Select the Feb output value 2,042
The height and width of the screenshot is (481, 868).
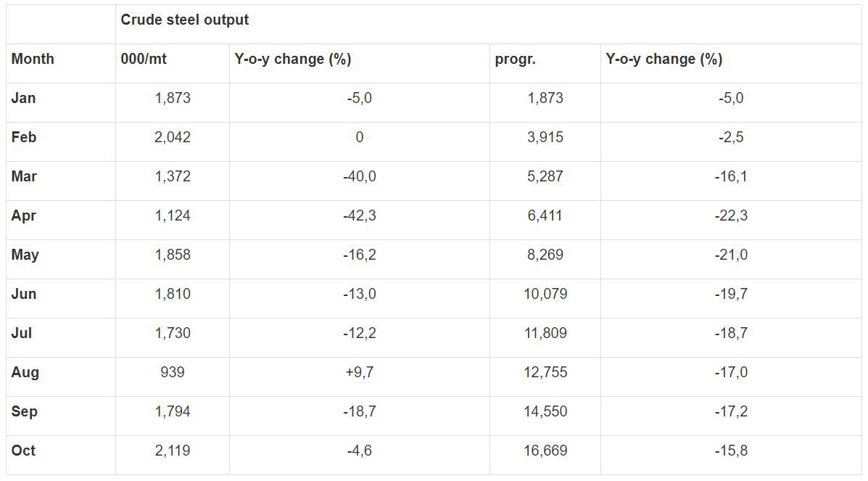tap(173, 137)
